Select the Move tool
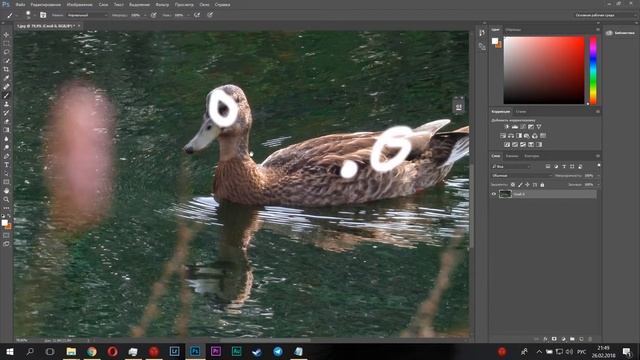The image size is (640, 360). click(x=6, y=35)
